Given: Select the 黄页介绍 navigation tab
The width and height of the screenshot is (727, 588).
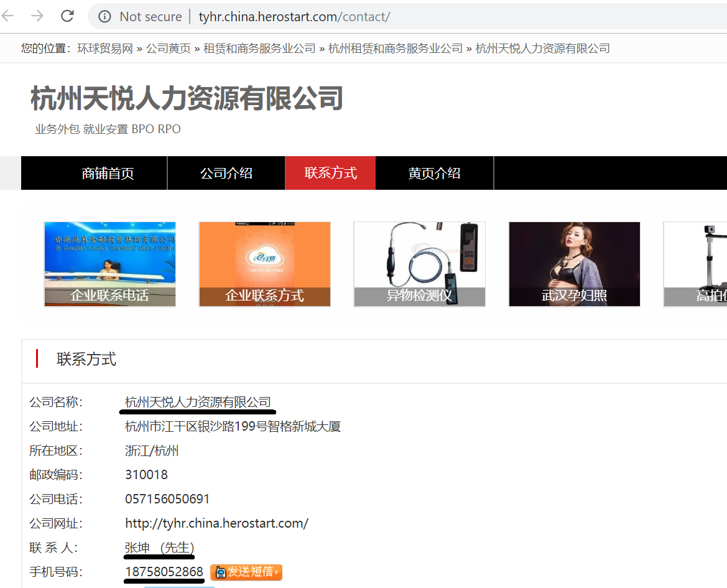Looking at the screenshot, I should pos(435,173).
